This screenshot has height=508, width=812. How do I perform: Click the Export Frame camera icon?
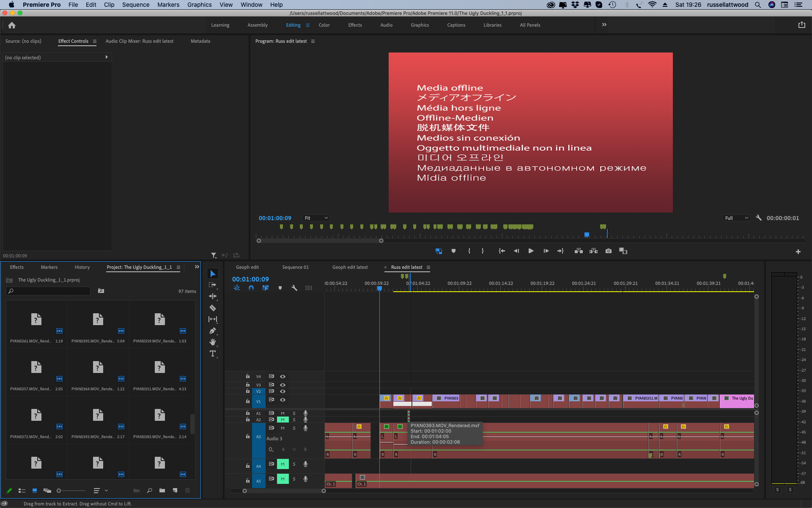click(608, 251)
